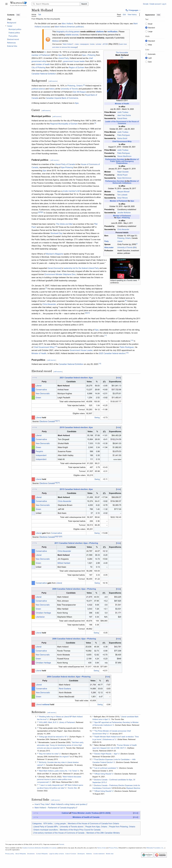Select Standard width radio option
Viewport: 172px width, 868px height.
click(x=146, y=41)
